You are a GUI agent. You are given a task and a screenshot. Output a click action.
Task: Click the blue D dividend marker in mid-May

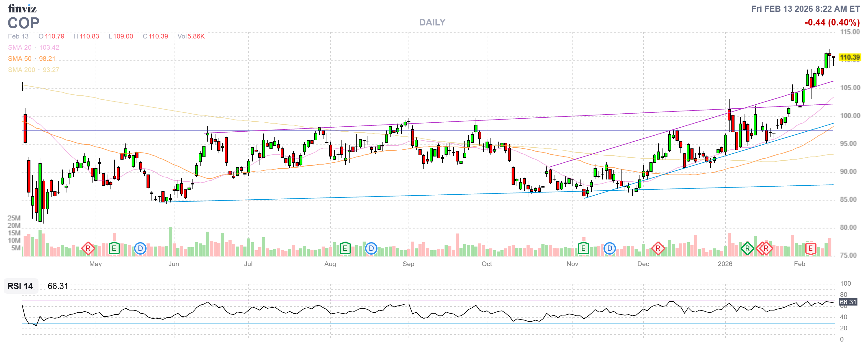[140, 249]
